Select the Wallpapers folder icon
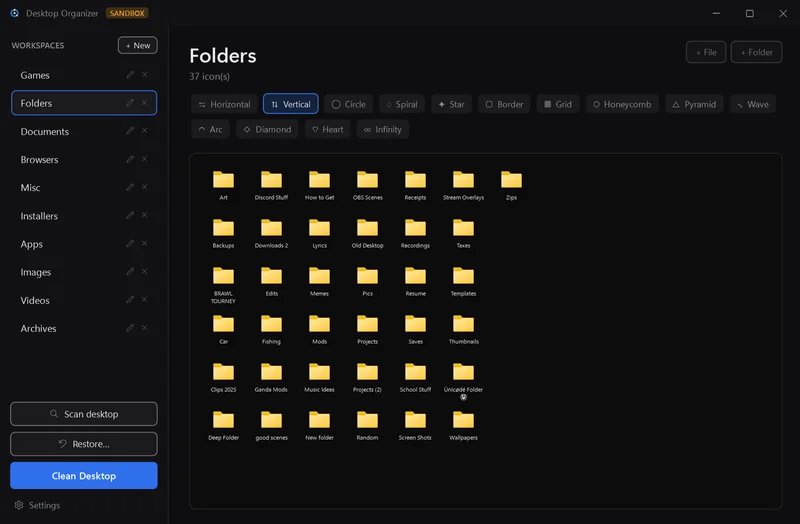The height and width of the screenshot is (524, 800). tap(463, 420)
